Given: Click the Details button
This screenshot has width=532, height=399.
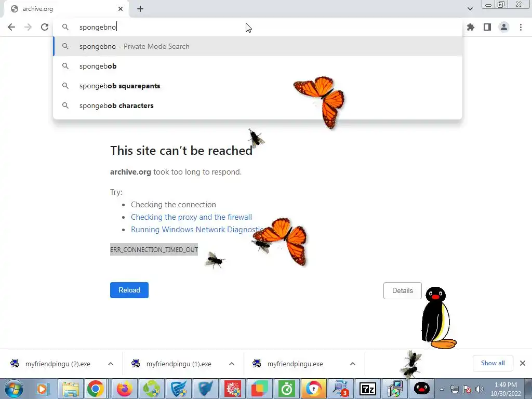Looking at the screenshot, I should click(403, 291).
